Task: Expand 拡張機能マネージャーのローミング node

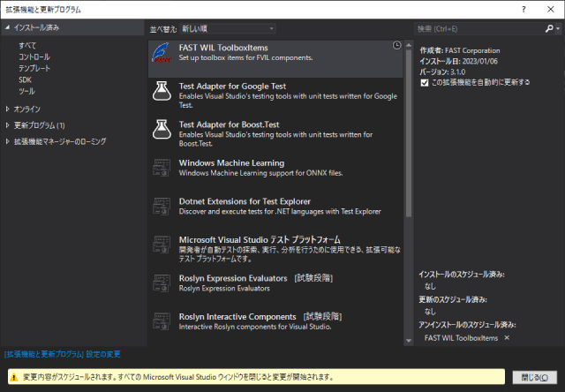Action: coord(7,141)
